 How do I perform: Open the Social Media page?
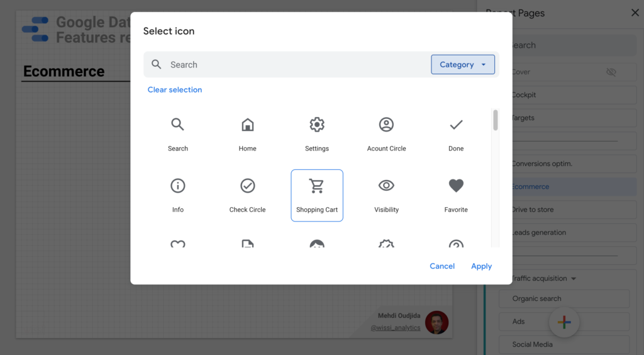(564, 344)
